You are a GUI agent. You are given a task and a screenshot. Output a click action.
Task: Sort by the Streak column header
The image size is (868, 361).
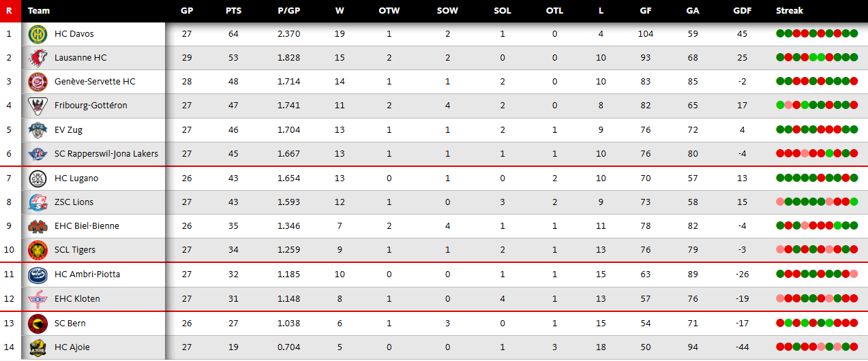click(x=790, y=11)
